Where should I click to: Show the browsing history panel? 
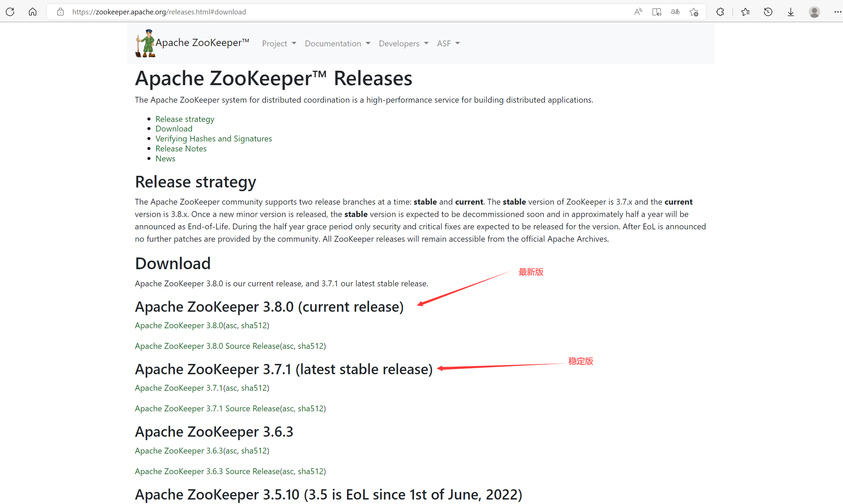coord(768,12)
